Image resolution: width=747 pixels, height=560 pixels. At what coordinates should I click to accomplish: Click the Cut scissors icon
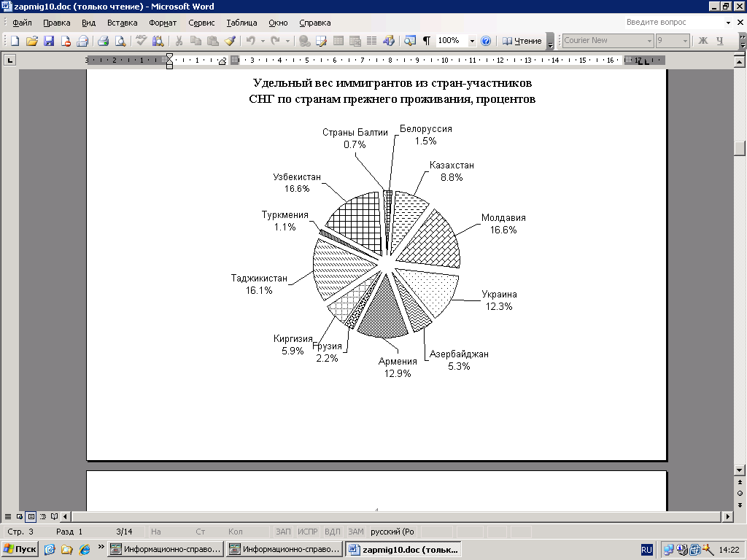click(x=179, y=41)
